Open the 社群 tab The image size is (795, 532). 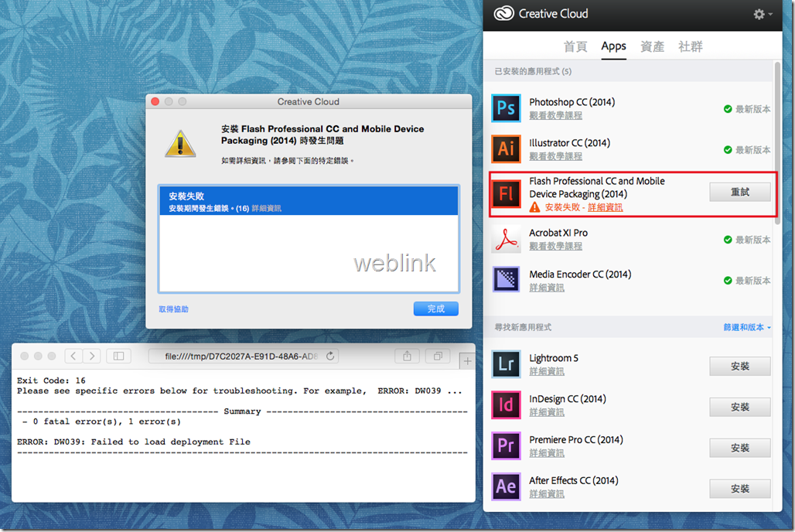(690, 46)
